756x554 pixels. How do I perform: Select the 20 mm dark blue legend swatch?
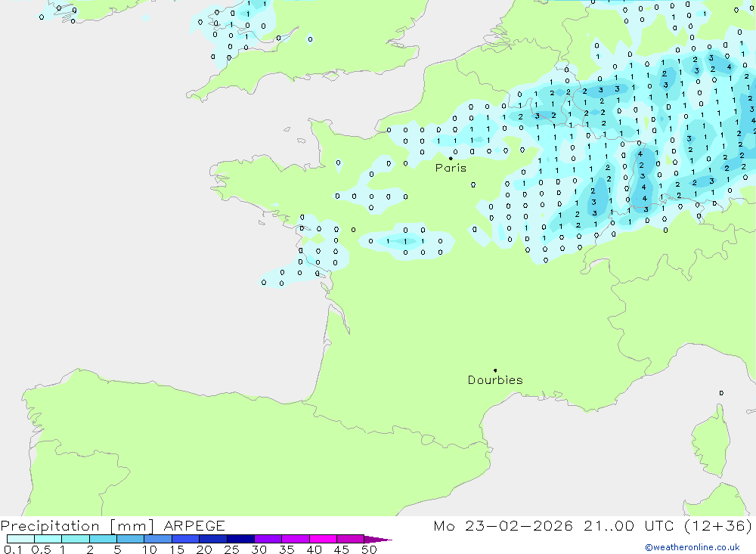[213, 539]
